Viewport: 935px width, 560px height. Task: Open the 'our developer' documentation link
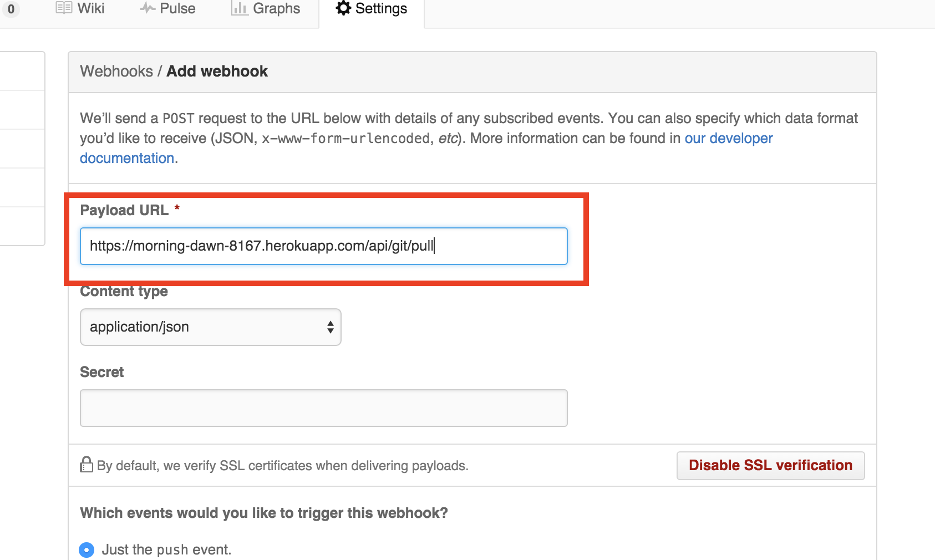click(x=728, y=138)
